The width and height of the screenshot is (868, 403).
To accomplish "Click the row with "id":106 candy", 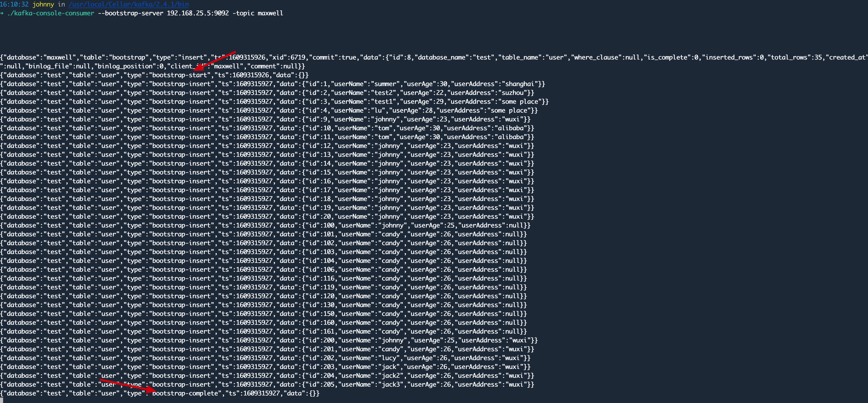I will coord(264,269).
